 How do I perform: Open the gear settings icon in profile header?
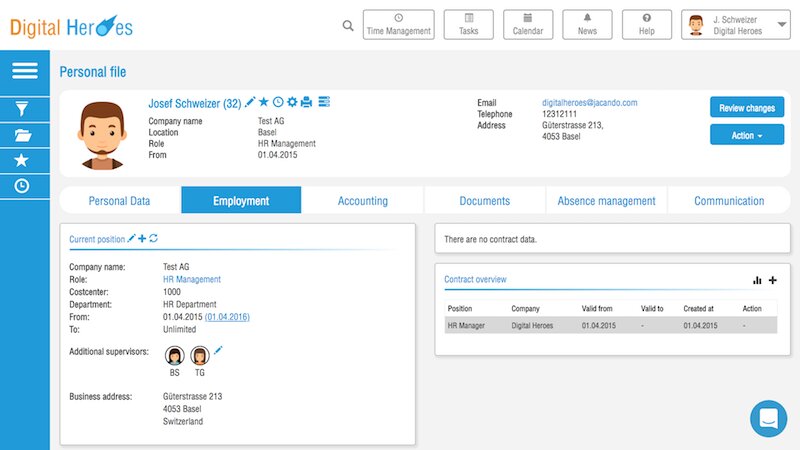[x=292, y=102]
